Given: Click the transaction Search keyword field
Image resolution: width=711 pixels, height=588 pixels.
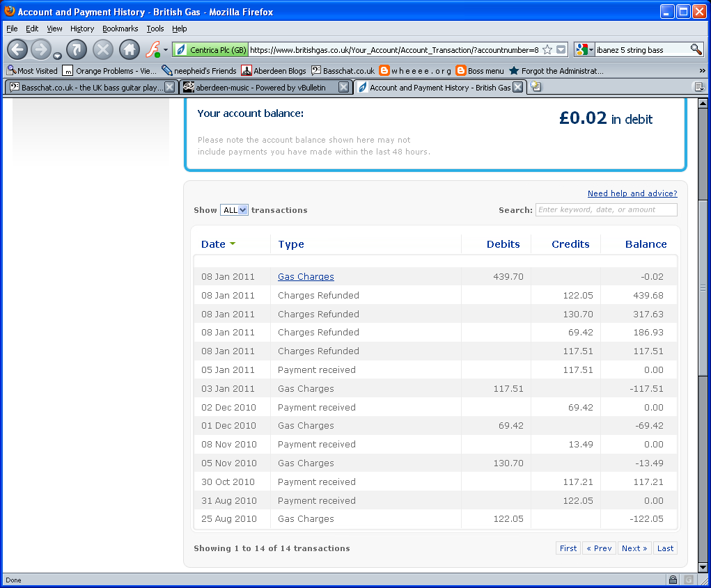Looking at the screenshot, I should pyautogui.click(x=607, y=209).
